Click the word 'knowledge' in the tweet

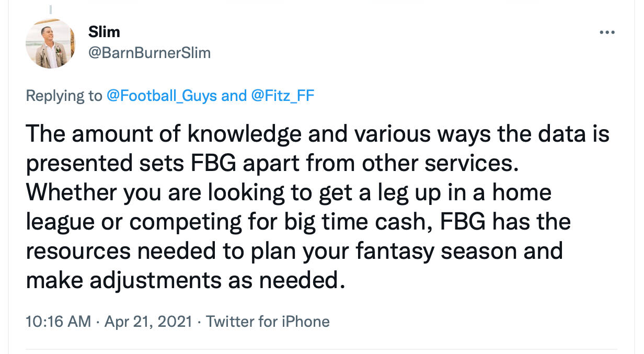pos(244,134)
